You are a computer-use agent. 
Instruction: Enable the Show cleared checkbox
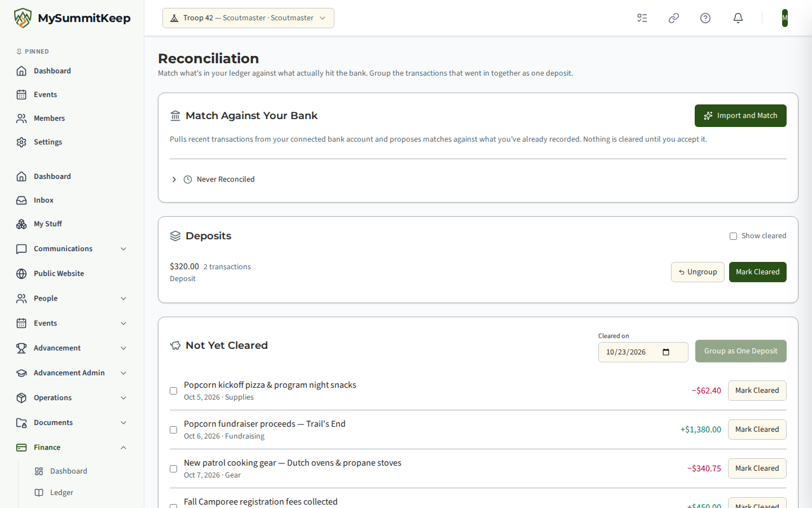point(733,236)
